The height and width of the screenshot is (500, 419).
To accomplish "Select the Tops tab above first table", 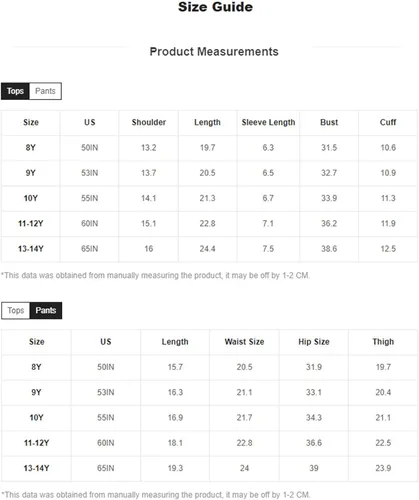I will pyautogui.click(x=15, y=91).
